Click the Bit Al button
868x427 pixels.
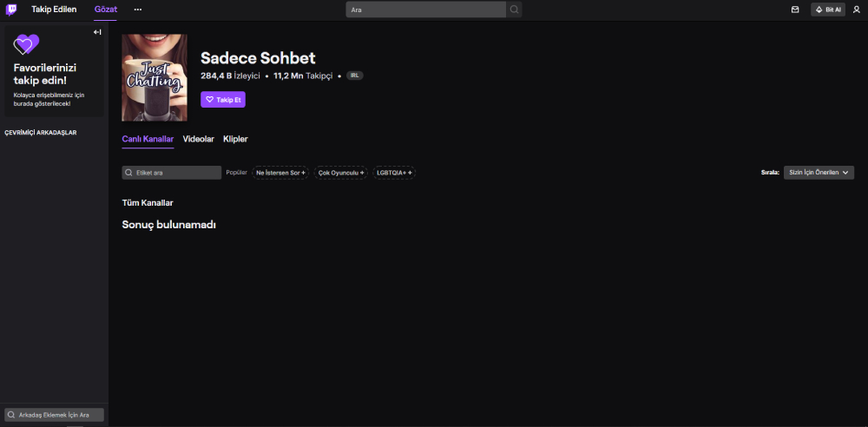point(828,10)
